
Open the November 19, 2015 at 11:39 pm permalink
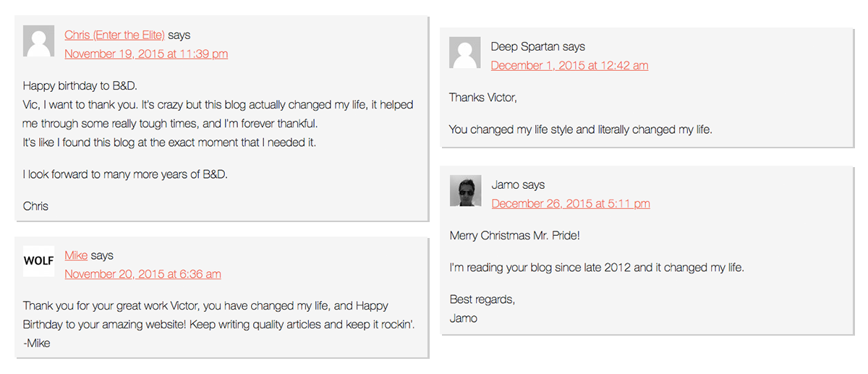(146, 54)
